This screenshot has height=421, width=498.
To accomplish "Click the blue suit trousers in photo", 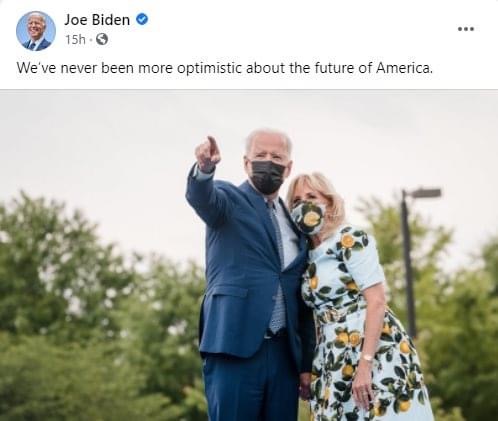I will click(x=250, y=383).
